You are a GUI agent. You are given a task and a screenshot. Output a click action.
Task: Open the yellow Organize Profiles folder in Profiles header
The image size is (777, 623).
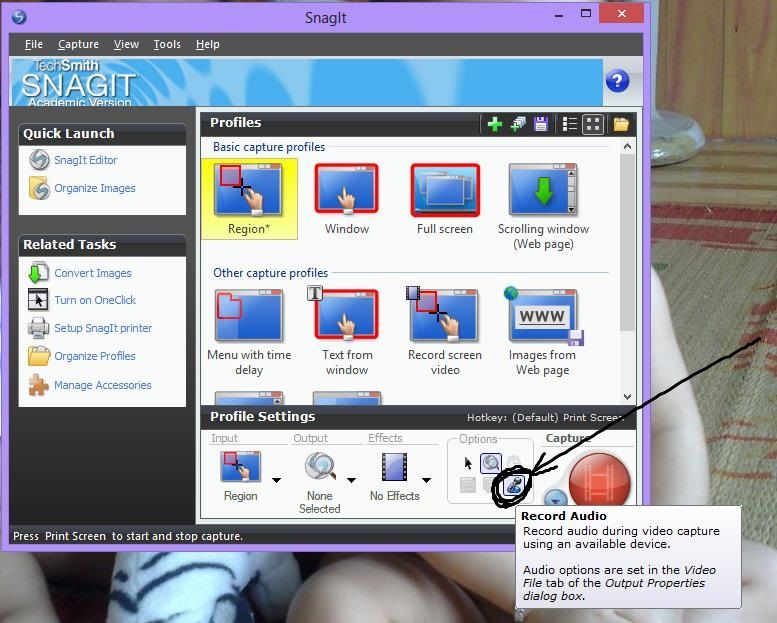tap(621, 124)
